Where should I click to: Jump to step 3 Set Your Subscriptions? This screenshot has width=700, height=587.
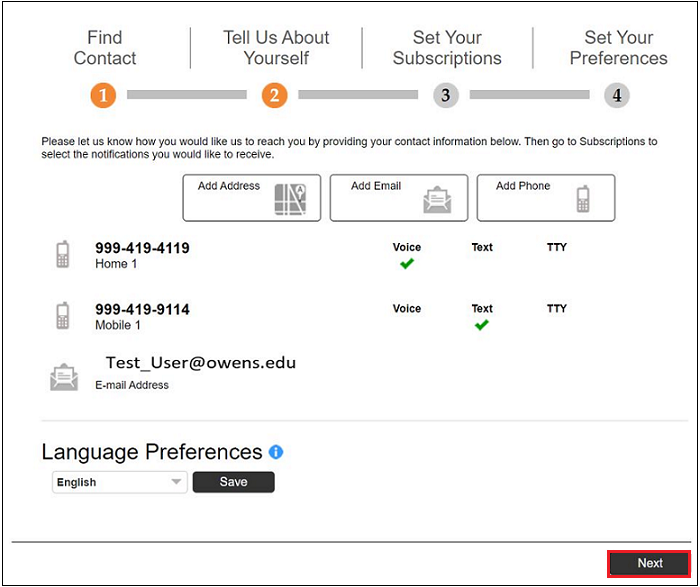pyautogui.click(x=446, y=96)
